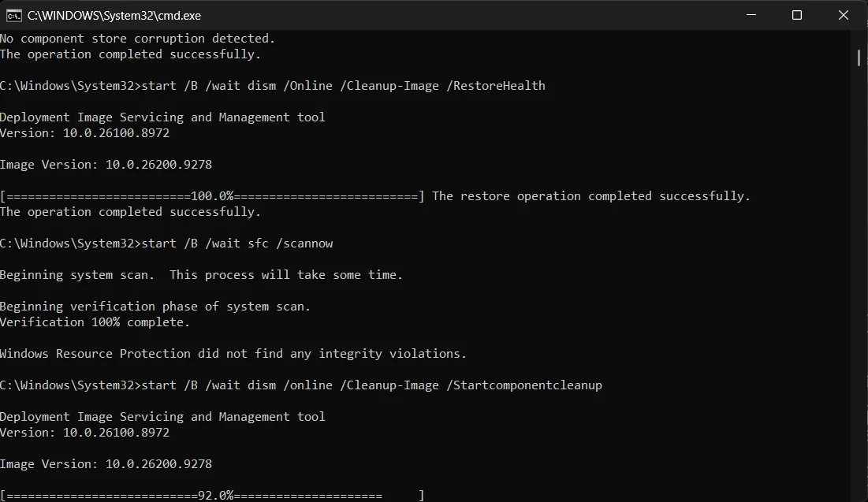Screen dimensions: 868x502
Task: Click "Verification 100% complete." line
Action: point(95,322)
